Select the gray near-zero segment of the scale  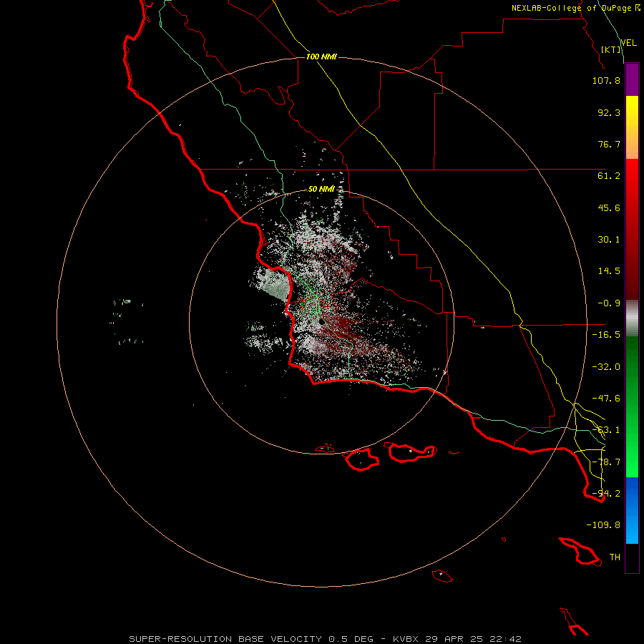632,318
